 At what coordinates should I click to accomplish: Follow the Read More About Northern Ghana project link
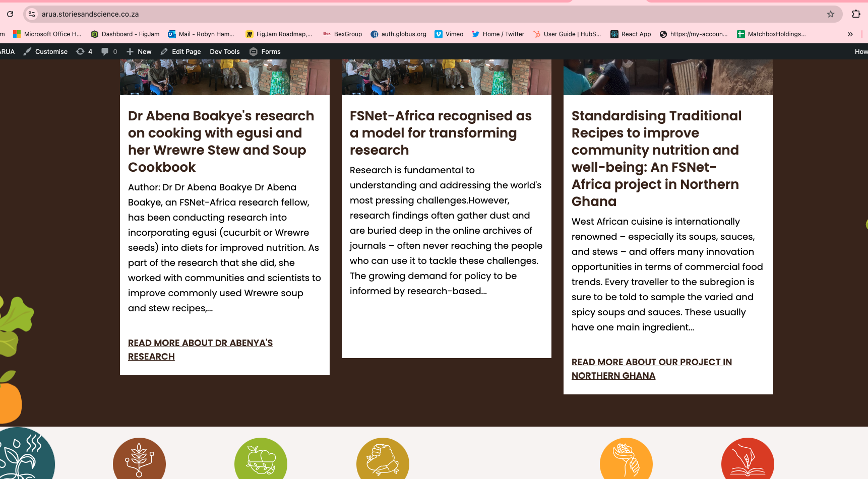[651, 363]
